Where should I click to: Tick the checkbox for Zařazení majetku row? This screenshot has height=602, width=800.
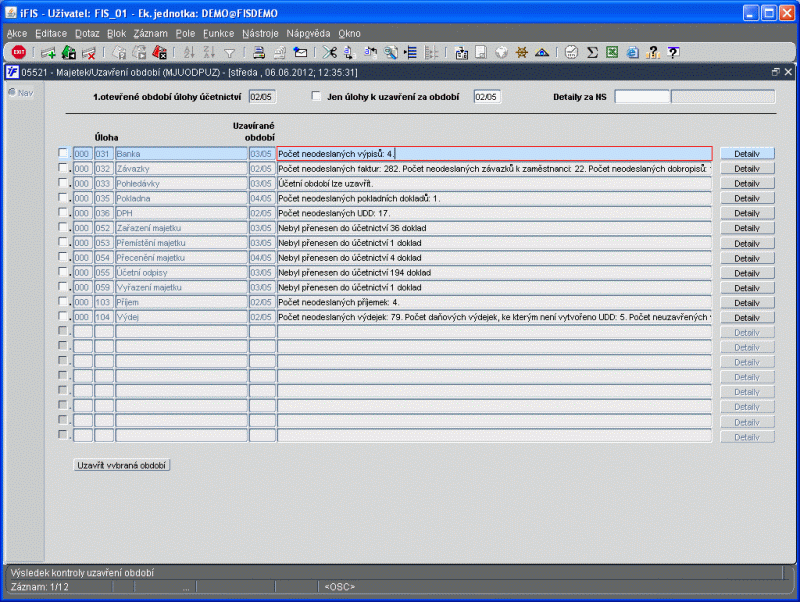(63, 227)
